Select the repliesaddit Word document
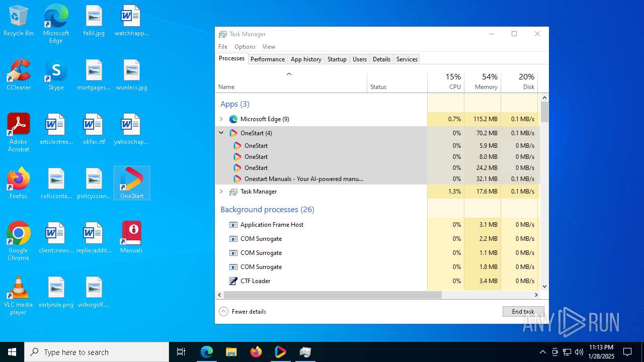Image resolution: width=644 pixels, height=362 pixels. pyautogui.click(x=94, y=238)
